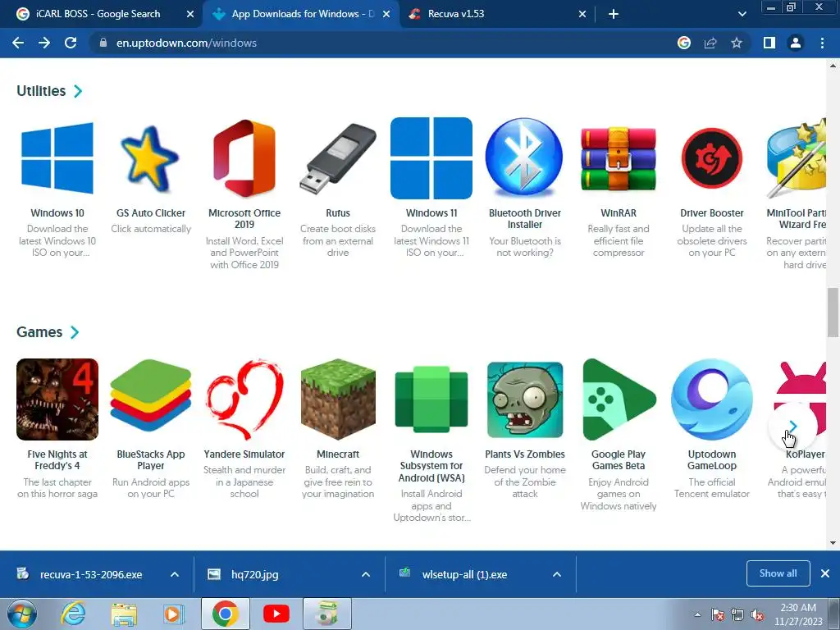Click the page vertical scrollbar thumb

click(833, 313)
